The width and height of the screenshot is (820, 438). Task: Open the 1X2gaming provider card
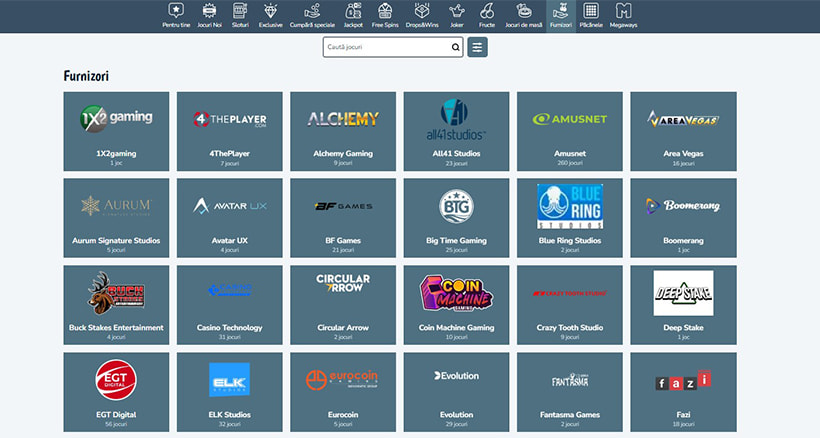tap(116, 131)
